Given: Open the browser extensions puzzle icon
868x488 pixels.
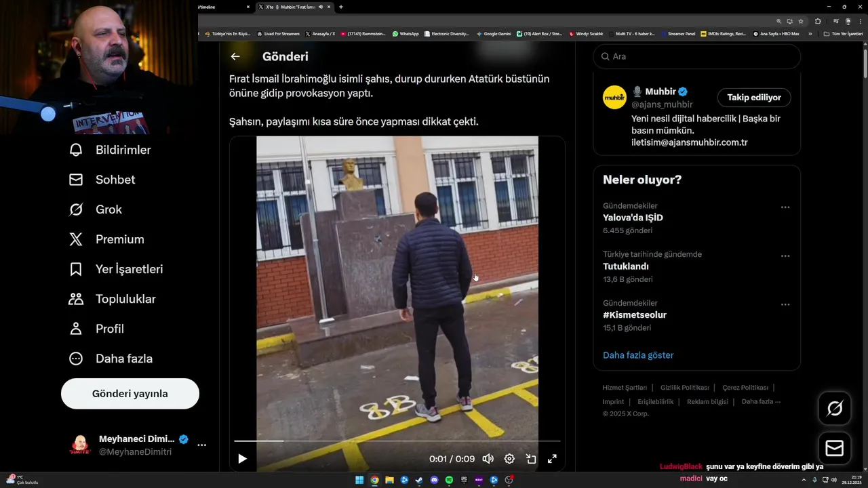Looking at the screenshot, I should (x=818, y=21).
